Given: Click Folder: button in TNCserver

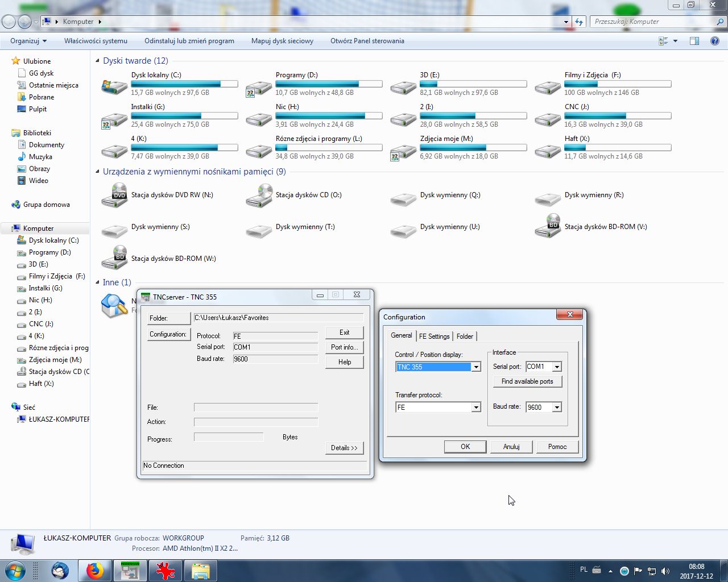Looking at the screenshot, I should coord(169,318).
